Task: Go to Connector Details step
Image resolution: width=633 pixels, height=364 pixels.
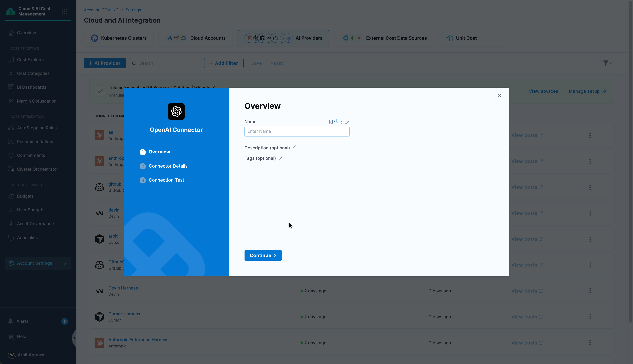Action: click(x=163, y=166)
